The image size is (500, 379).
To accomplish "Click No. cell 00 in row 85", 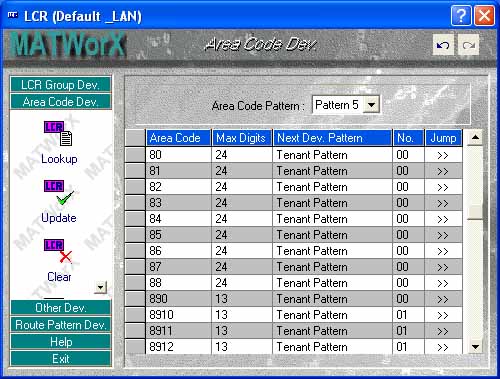I will pos(408,235).
